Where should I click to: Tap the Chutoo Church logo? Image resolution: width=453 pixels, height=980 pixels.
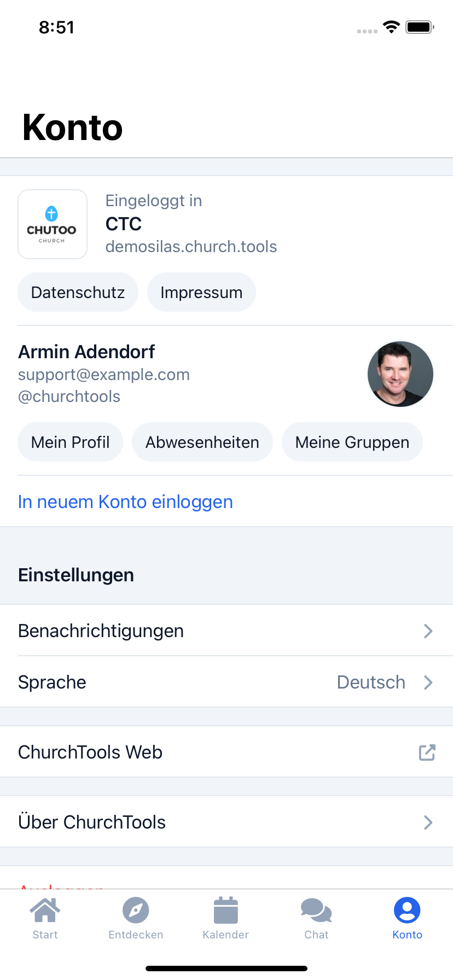53,224
